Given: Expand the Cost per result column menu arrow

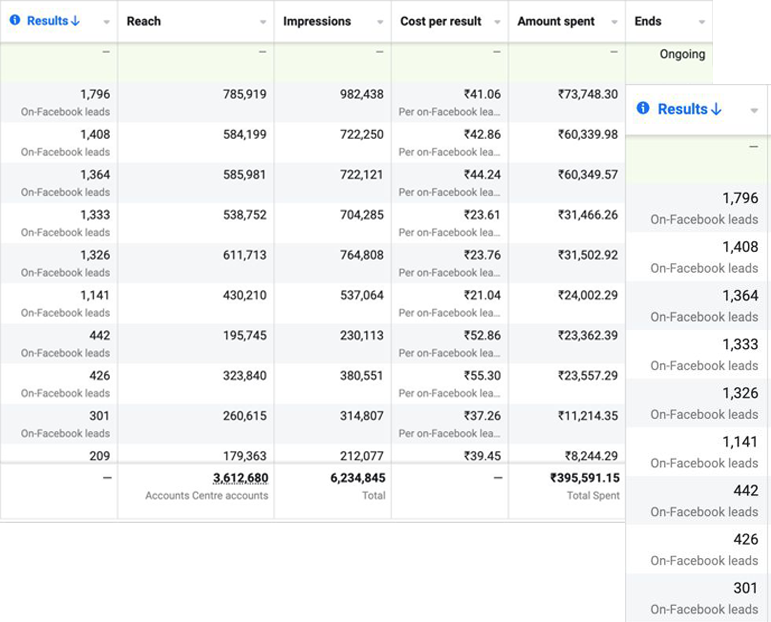Looking at the screenshot, I should tap(497, 22).
